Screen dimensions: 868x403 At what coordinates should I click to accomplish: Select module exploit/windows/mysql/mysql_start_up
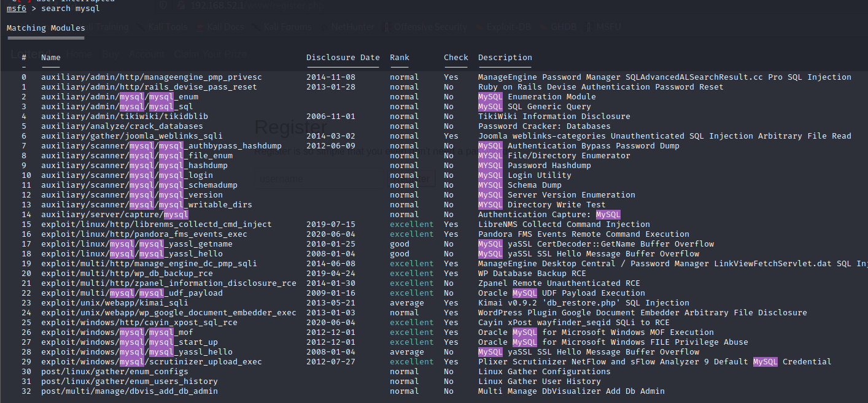pos(130,342)
